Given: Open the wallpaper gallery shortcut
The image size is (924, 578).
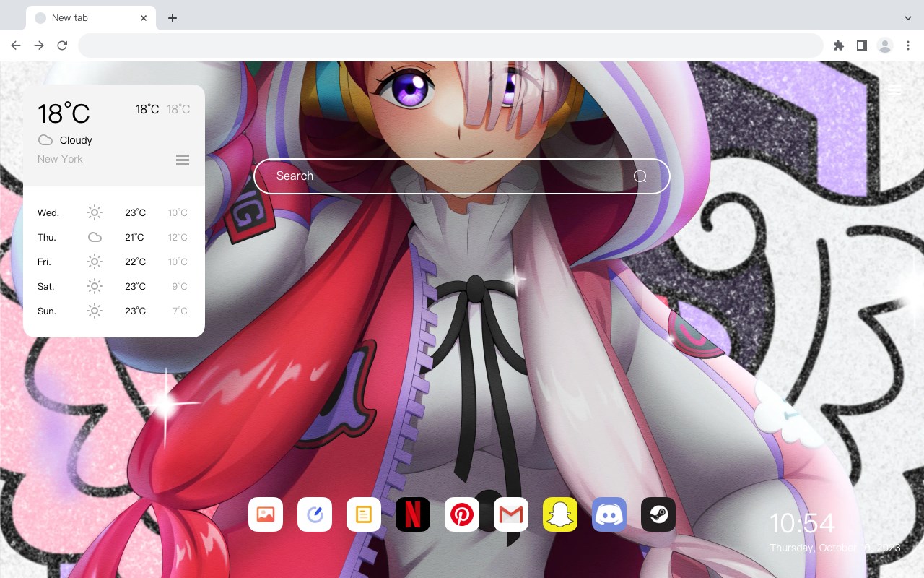Looking at the screenshot, I should pos(266,514).
